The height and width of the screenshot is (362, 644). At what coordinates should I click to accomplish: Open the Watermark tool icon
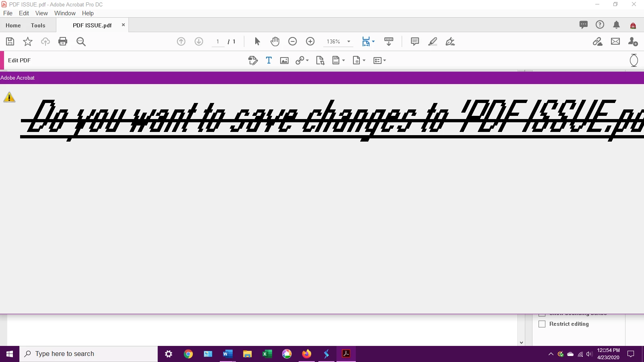357,60
